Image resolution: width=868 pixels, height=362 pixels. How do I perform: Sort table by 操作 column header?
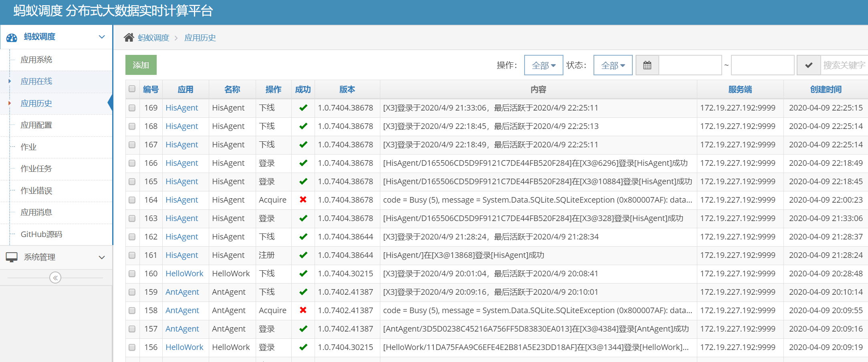tap(274, 89)
